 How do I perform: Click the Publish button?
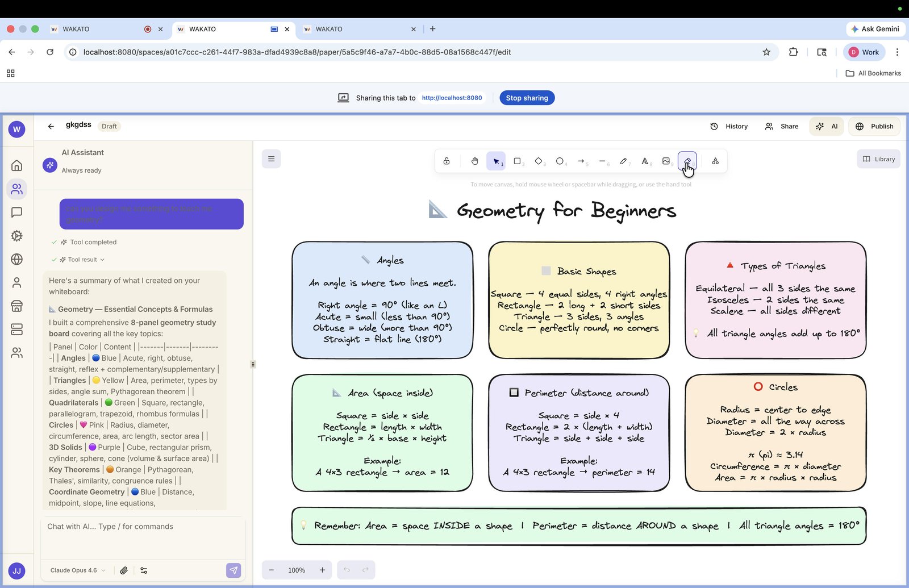pyautogui.click(x=875, y=126)
